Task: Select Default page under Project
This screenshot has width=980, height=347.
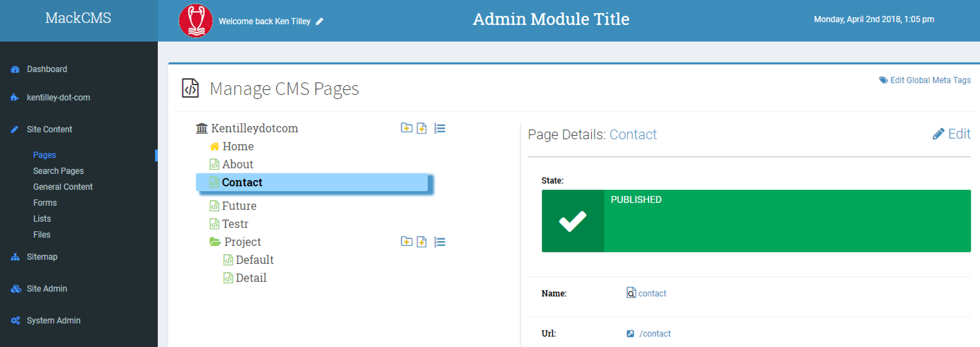Action: 254,260
